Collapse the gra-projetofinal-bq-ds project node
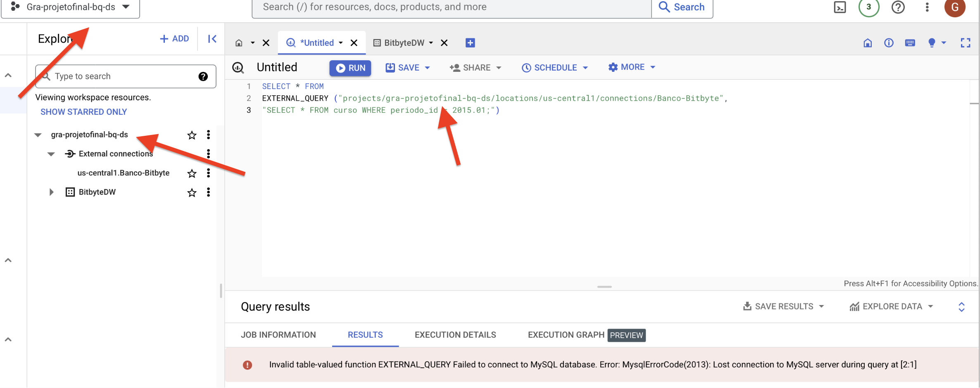The height and width of the screenshot is (388, 980). (x=38, y=135)
